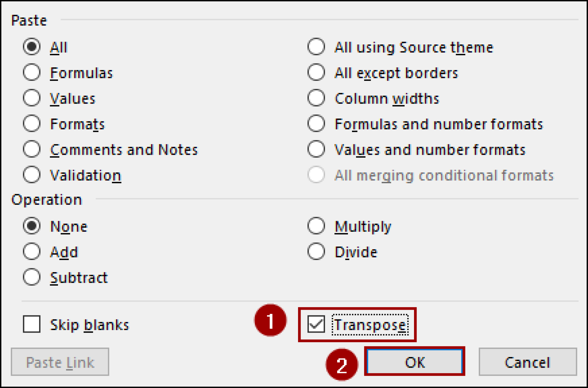
Task: Select the Formats paste option
Action: click(x=32, y=123)
